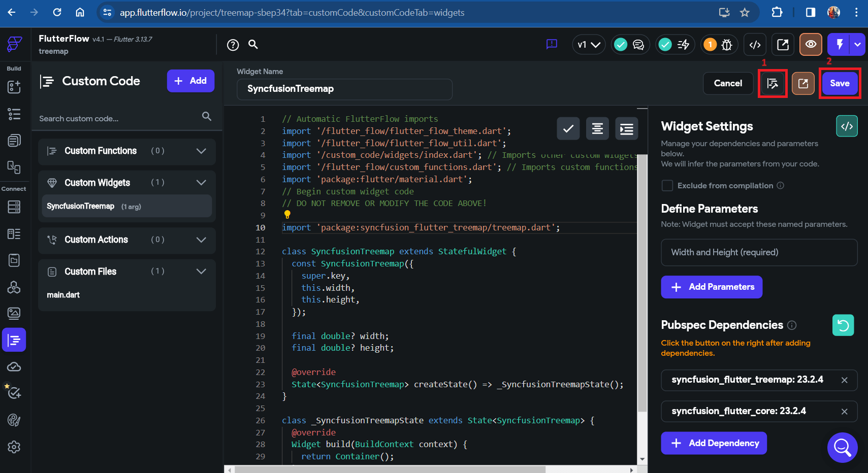Image resolution: width=868 pixels, height=473 pixels.
Task: Open Test Mode dropdown arrow
Action: pos(858,45)
